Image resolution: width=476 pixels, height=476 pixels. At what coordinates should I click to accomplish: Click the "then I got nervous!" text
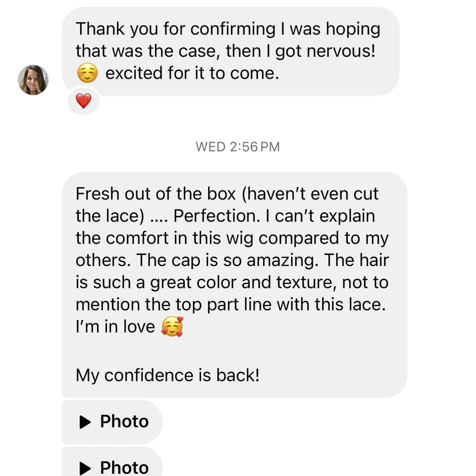(301, 51)
